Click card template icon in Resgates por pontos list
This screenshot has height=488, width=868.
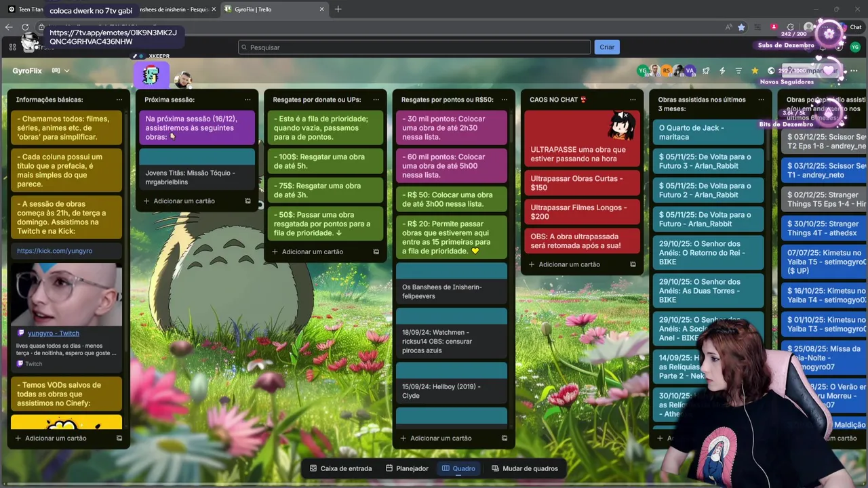(x=505, y=438)
